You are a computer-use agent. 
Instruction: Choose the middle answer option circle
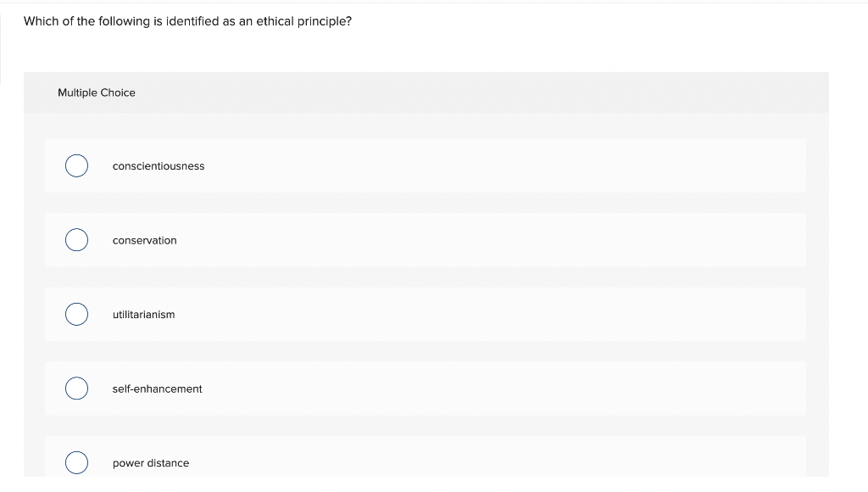tap(76, 314)
